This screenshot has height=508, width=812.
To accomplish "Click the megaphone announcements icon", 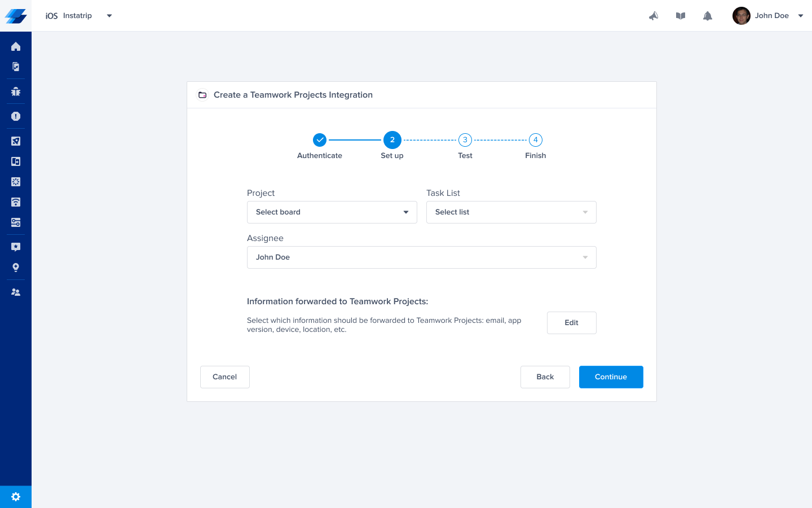I will [x=654, y=16].
